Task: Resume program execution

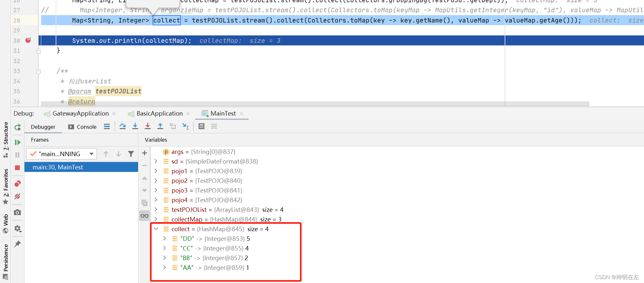Action: [17, 142]
